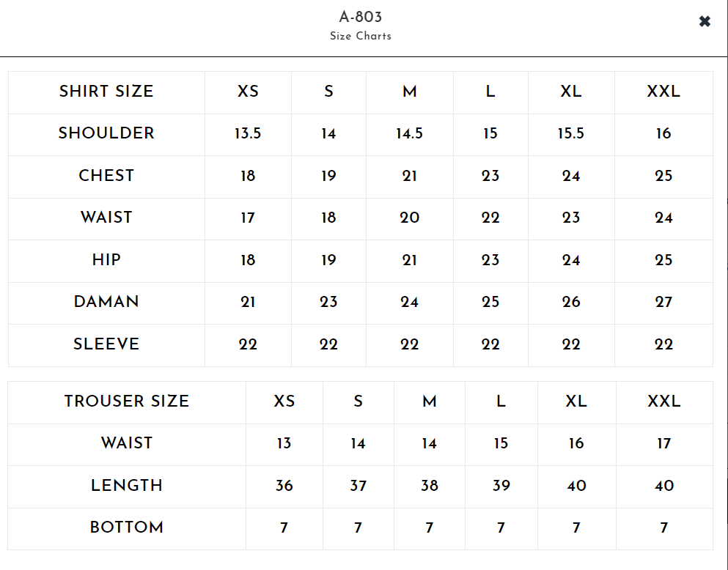Screen dimensions: 728x570
Task: Click the HIP row label
Action: (106, 260)
